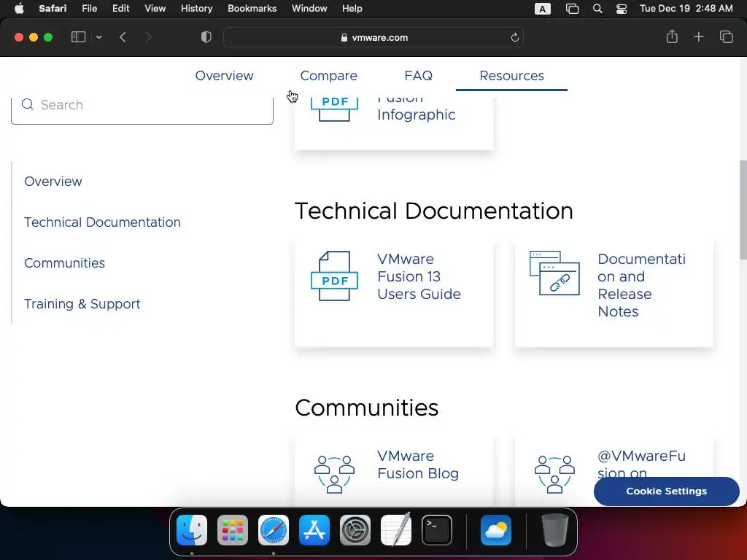Open the @VMwareFusion community link
Viewport: 747px width, 560px height.
click(641, 464)
